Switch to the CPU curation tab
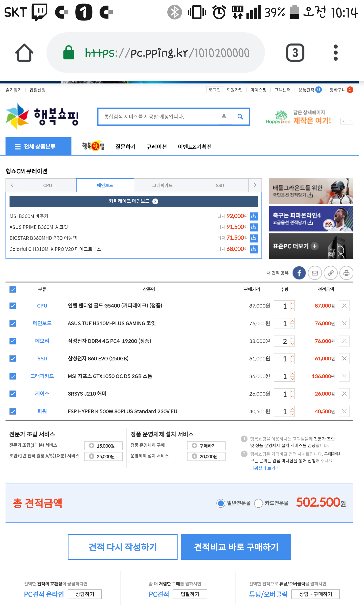 (48, 185)
